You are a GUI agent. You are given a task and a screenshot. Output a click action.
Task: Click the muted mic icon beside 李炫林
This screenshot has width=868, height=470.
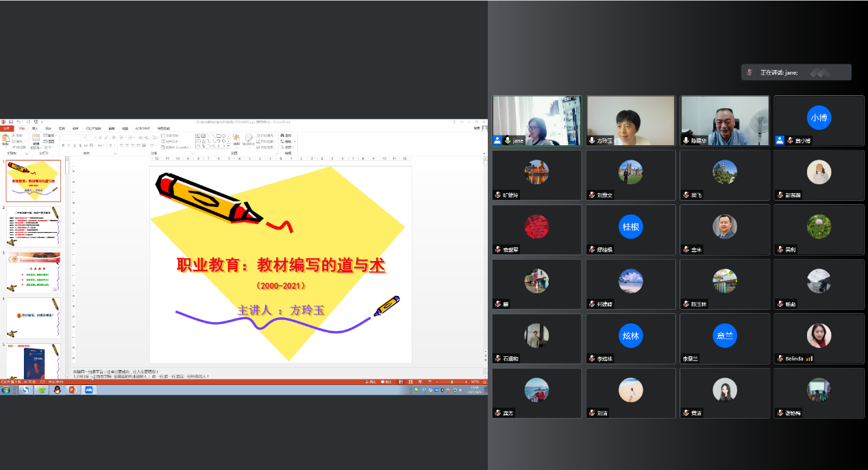click(x=592, y=358)
